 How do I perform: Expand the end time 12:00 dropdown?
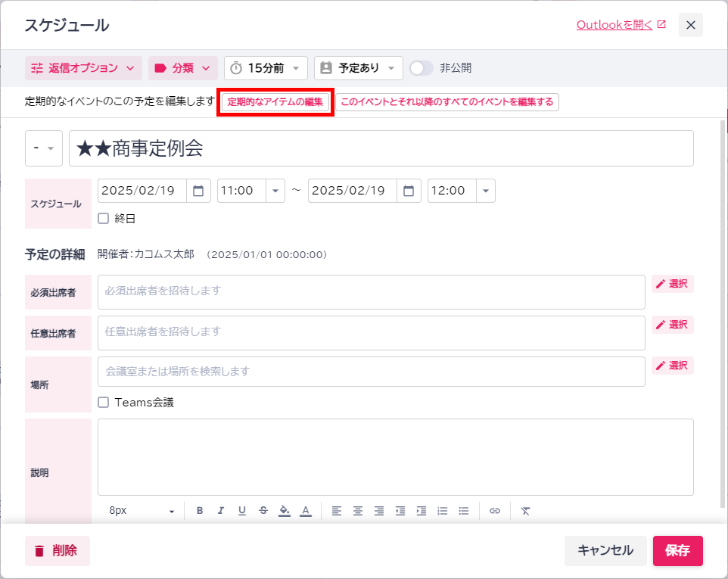pyautogui.click(x=486, y=191)
